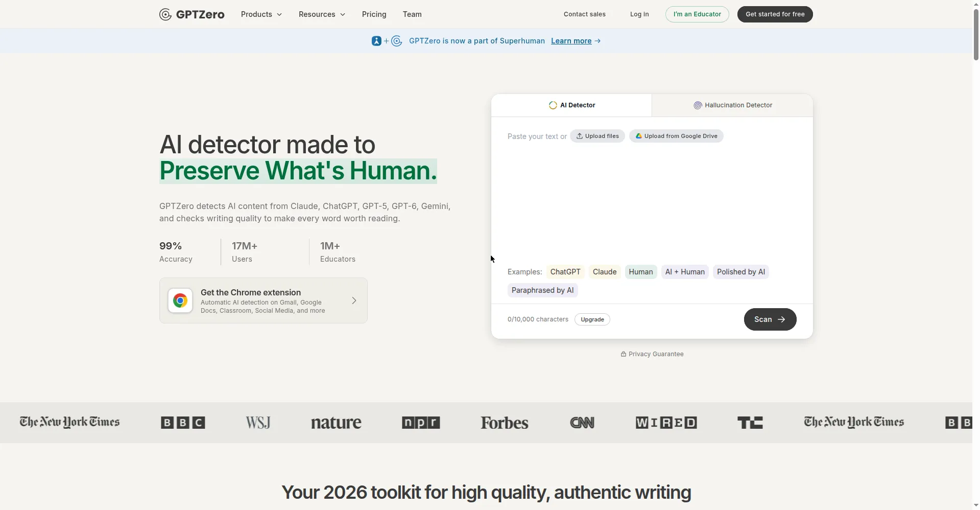Click the scrollbar down arrow
980x510 pixels.
coord(976,505)
